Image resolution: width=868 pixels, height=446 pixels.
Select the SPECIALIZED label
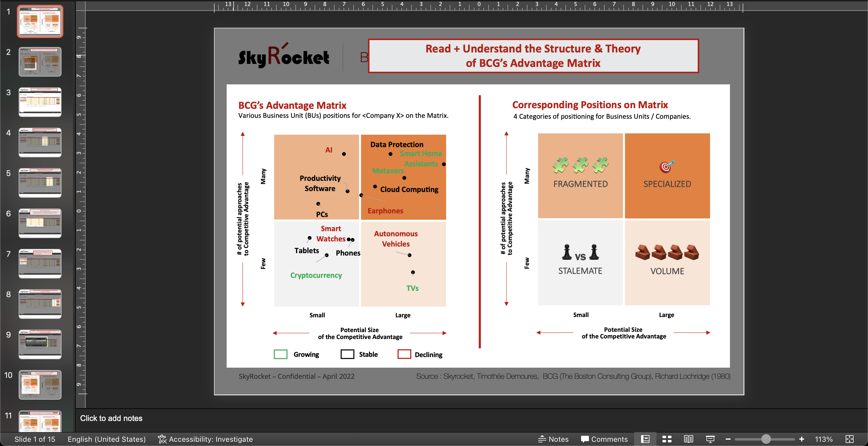pyautogui.click(x=667, y=184)
